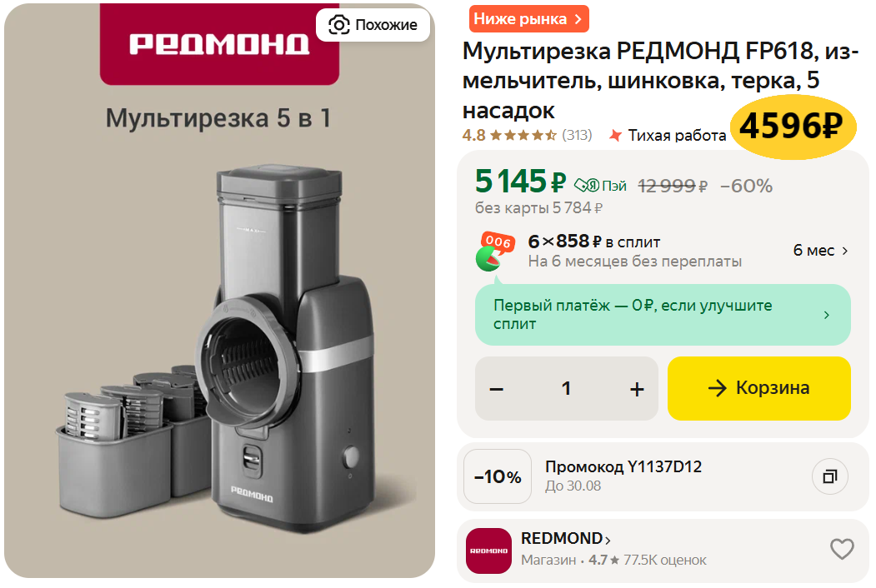This screenshot has height=588, width=876.
Task: Copy promo code Y1137D12 with copy icon
Action: (x=829, y=476)
